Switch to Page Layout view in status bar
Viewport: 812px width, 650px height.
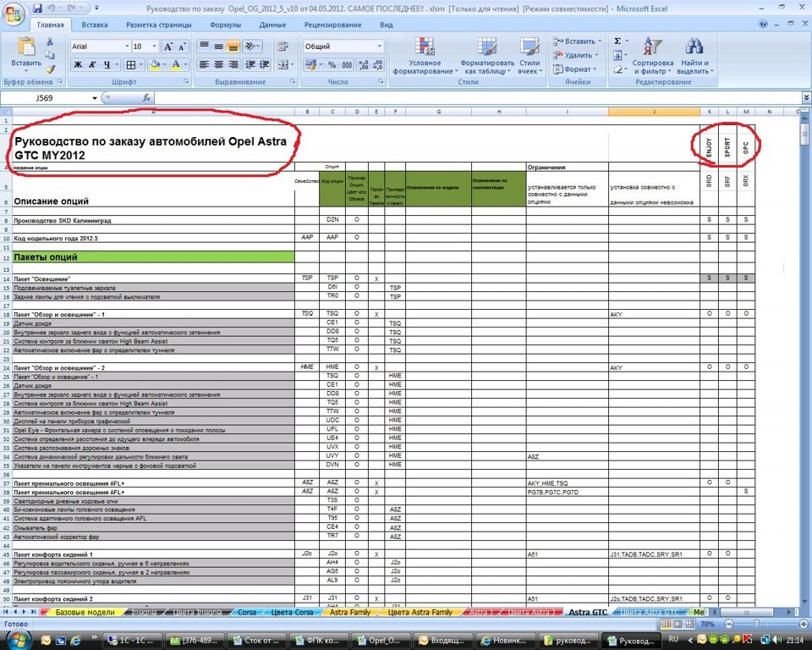678,624
